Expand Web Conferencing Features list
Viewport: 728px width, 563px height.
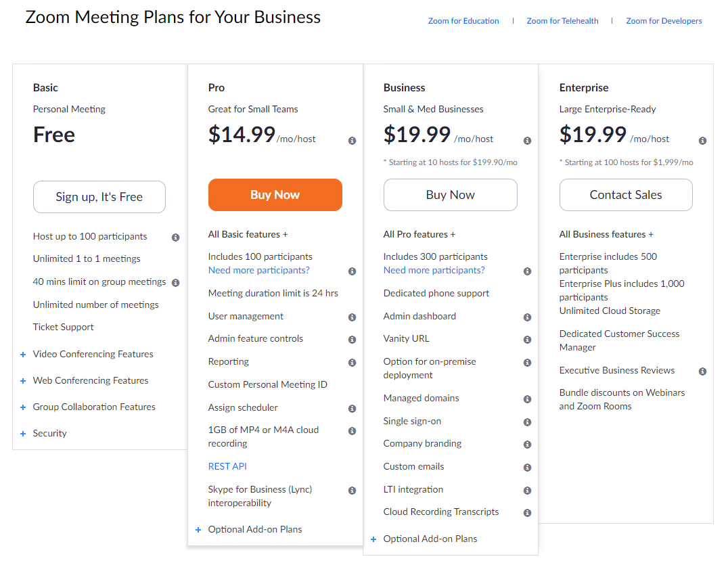click(85, 380)
